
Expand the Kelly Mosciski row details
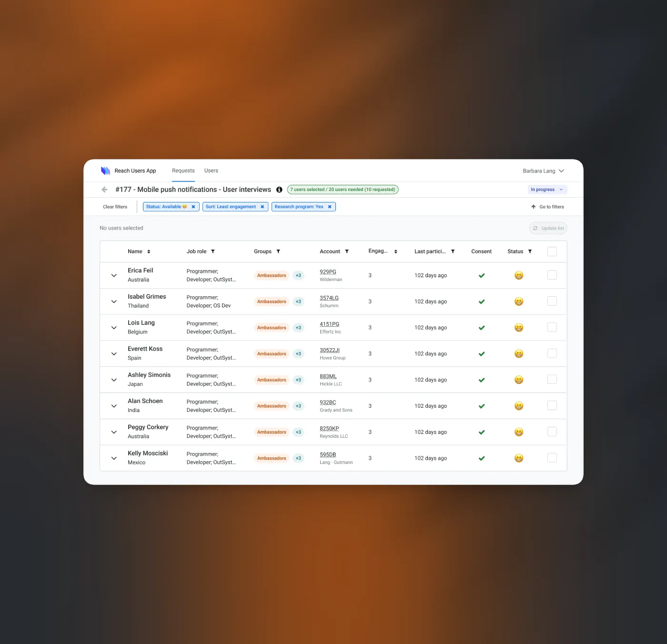114,458
